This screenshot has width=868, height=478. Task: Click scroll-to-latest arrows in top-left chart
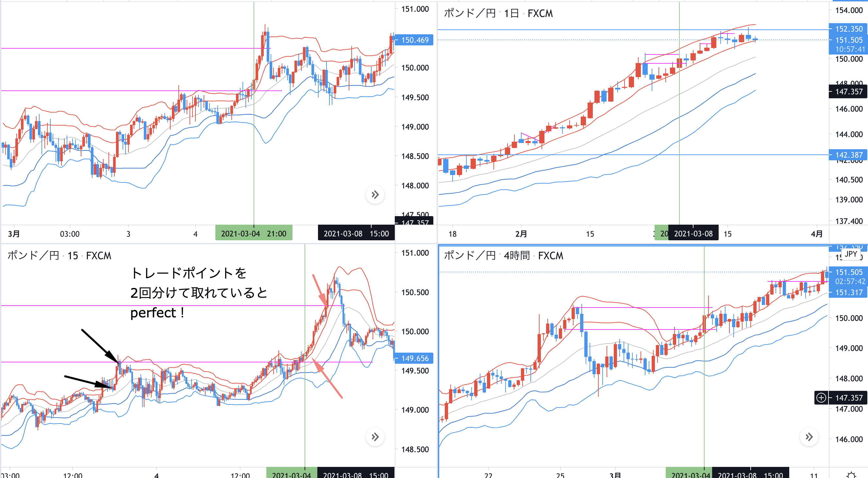[375, 195]
